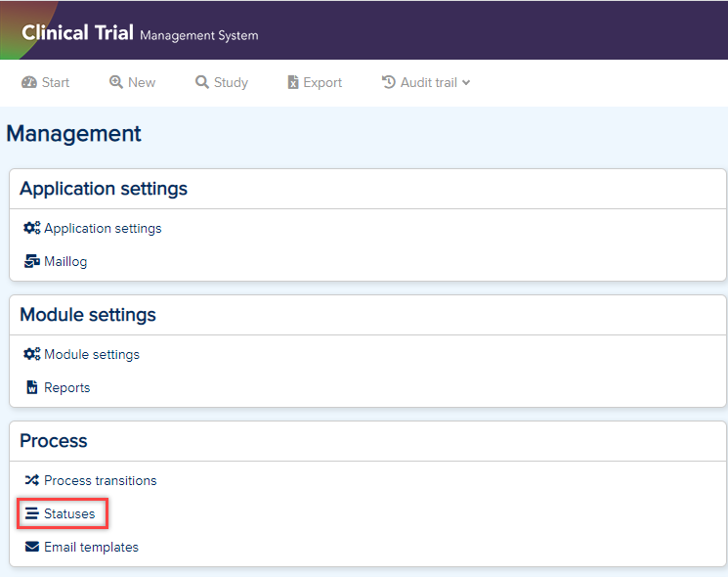Click the gears icon beside Application settings link
This screenshot has height=577, width=728.
coord(32,228)
